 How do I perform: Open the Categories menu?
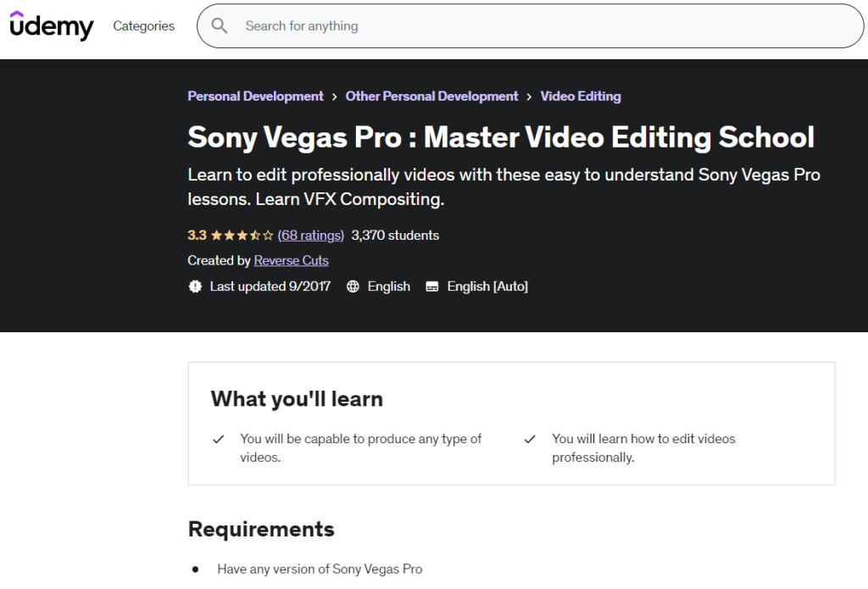pyautogui.click(x=143, y=25)
